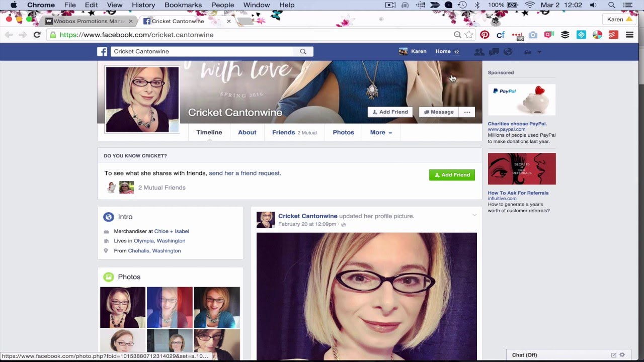
Task: Open the Apple menu
Action: (x=14, y=5)
